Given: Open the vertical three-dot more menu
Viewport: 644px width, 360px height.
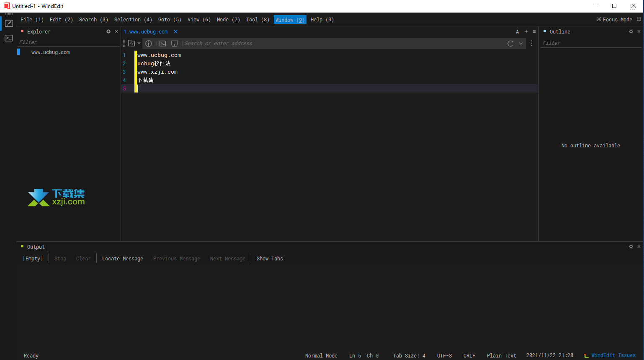Looking at the screenshot, I should click(x=532, y=44).
